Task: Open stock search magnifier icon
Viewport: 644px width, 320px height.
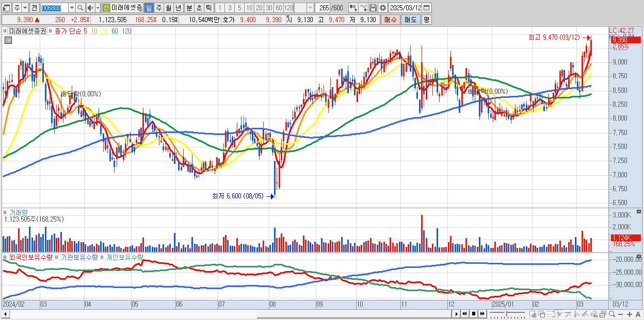Action: coord(80,8)
